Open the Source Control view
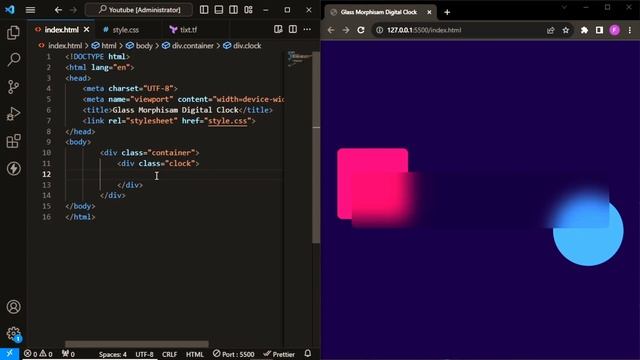The width and height of the screenshot is (640, 360). (x=13, y=87)
